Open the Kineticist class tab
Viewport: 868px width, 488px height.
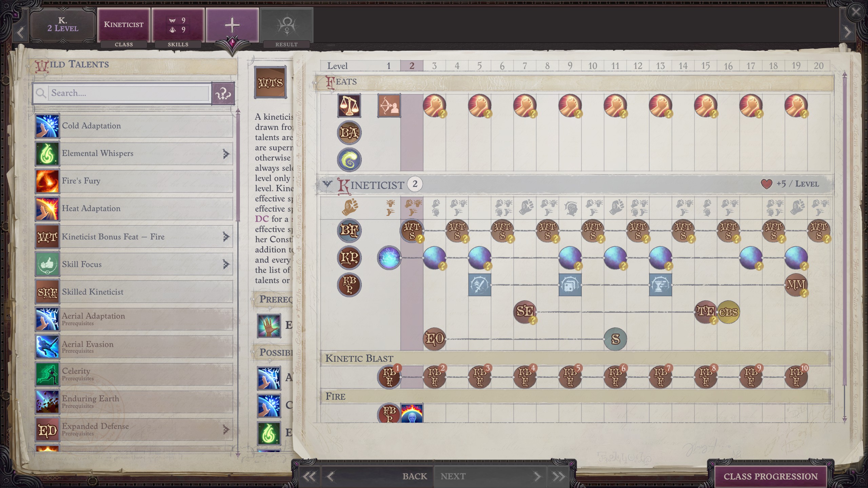124,25
